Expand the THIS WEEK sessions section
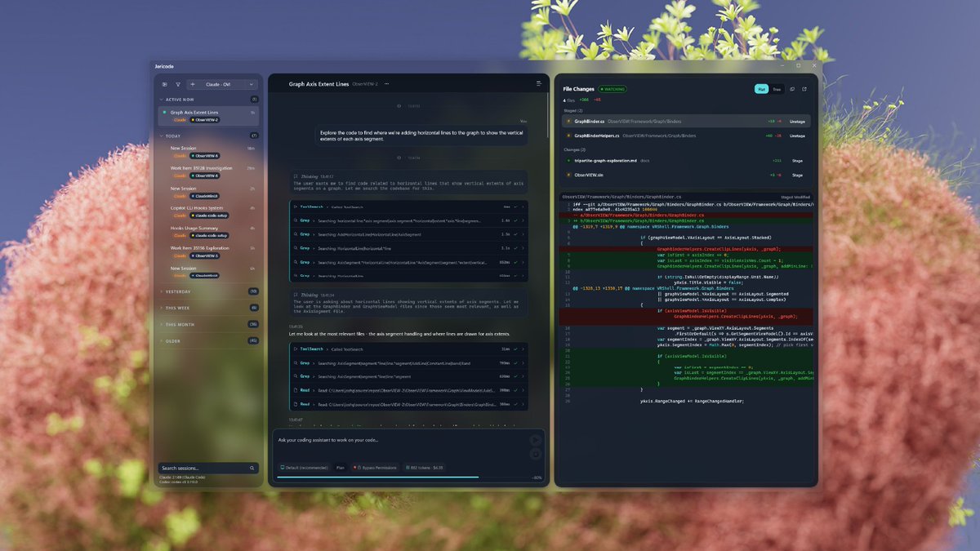980x551 pixels. click(x=208, y=308)
